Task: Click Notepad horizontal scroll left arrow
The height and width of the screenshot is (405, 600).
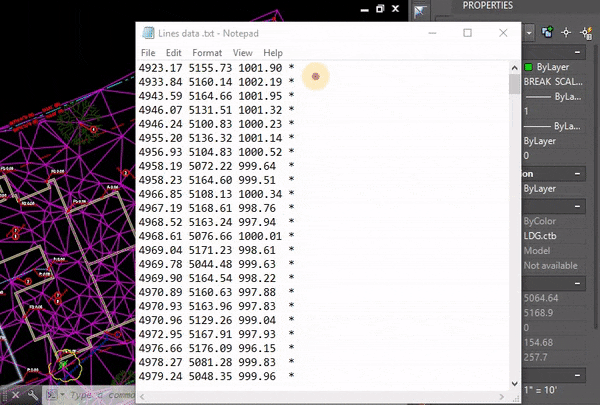Action: [142, 397]
